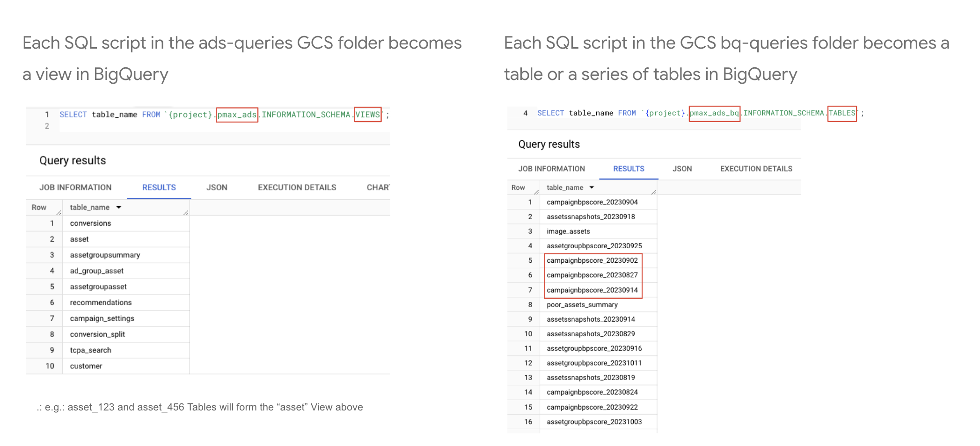Click Row column resize handle in left table
This screenshot has height=446, width=980.
[59, 213]
